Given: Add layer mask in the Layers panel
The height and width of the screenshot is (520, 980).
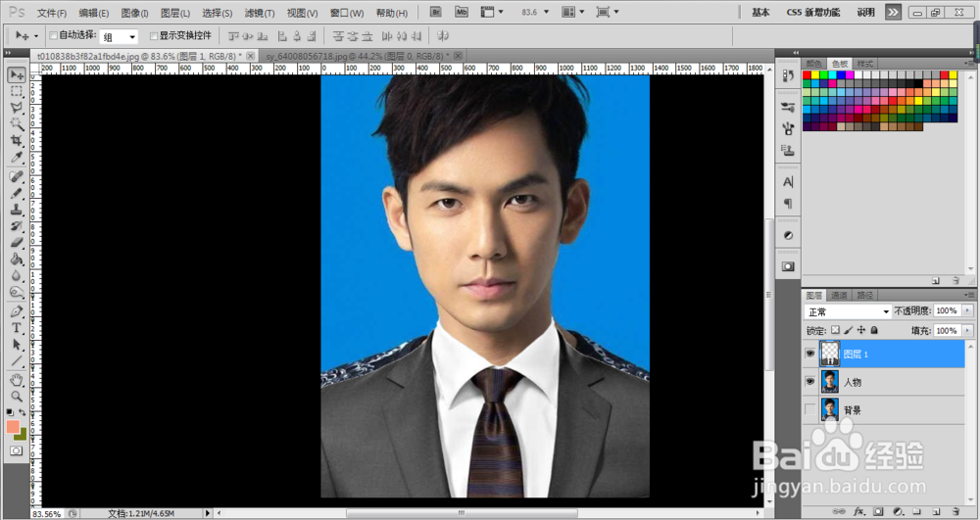Looking at the screenshot, I should click(878, 511).
